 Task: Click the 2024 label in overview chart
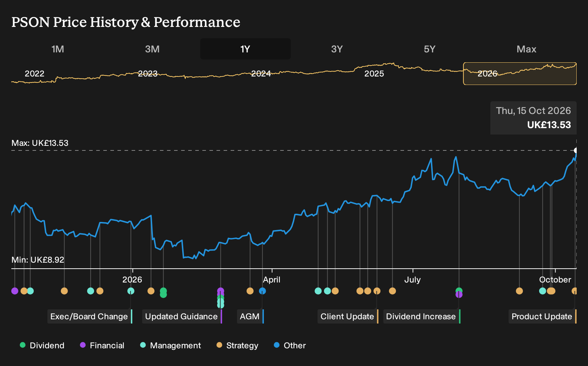tap(261, 74)
